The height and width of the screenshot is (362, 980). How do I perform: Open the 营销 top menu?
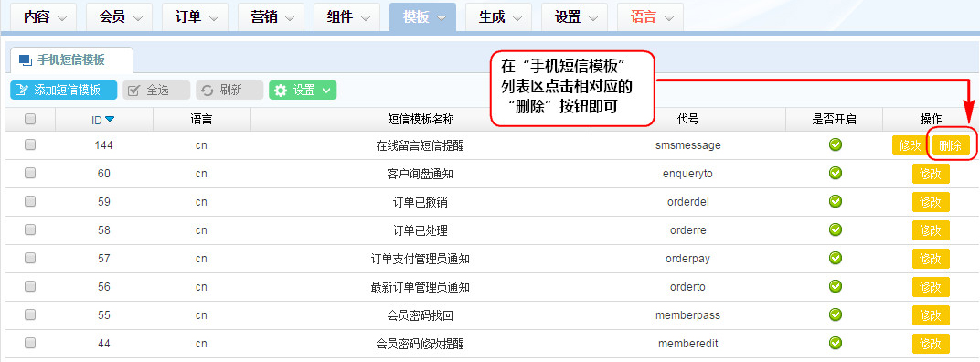tap(272, 16)
